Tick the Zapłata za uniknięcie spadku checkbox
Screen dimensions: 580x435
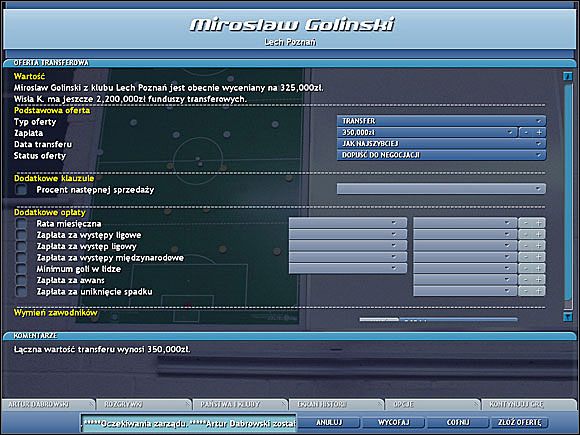pyautogui.click(x=21, y=291)
